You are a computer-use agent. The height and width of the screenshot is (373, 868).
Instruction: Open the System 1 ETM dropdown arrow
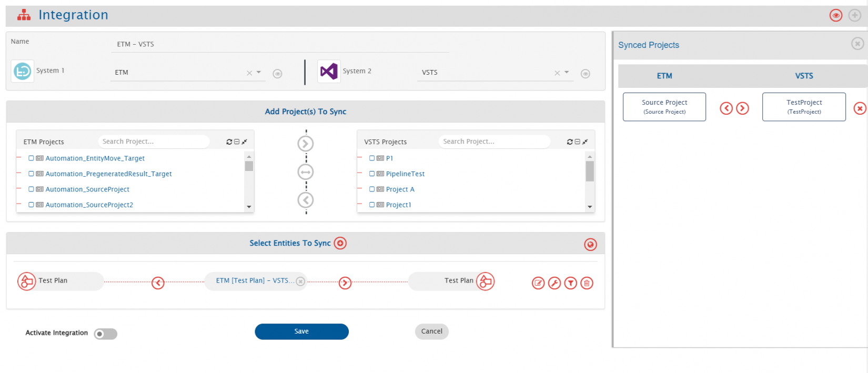(259, 73)
